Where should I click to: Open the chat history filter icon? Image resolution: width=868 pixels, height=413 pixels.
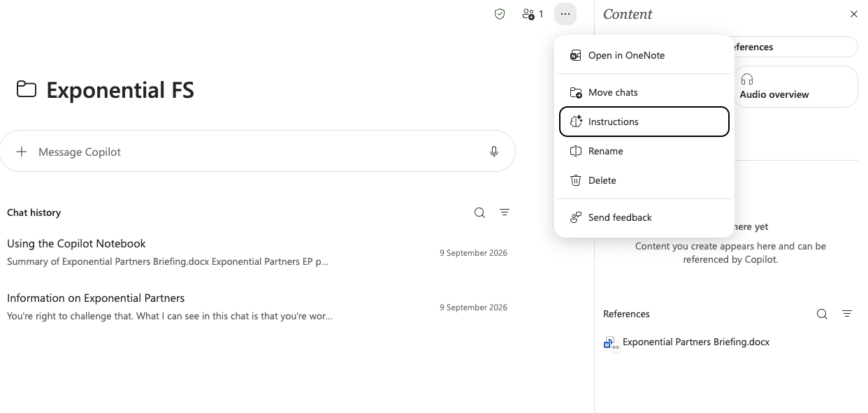pyautogui.click(x=505, y=212)
